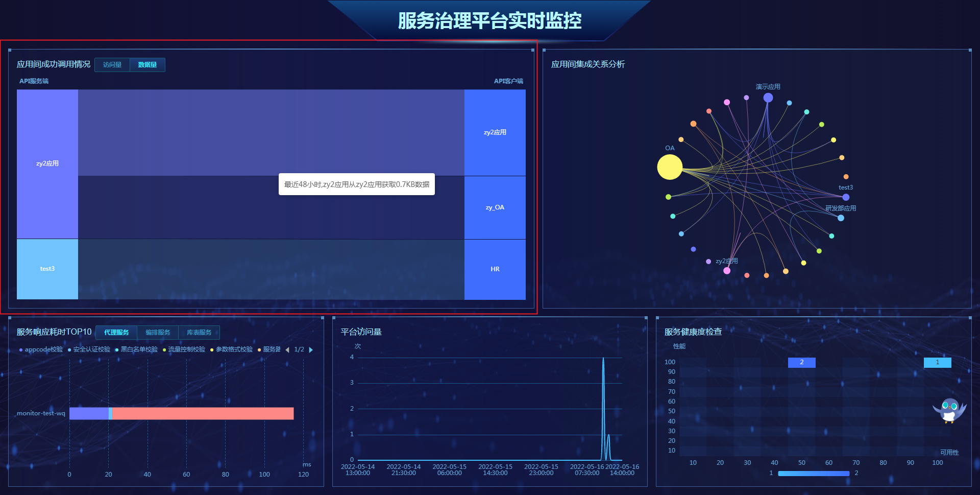Select the HR block in the Sankey chart

[494, 269]
